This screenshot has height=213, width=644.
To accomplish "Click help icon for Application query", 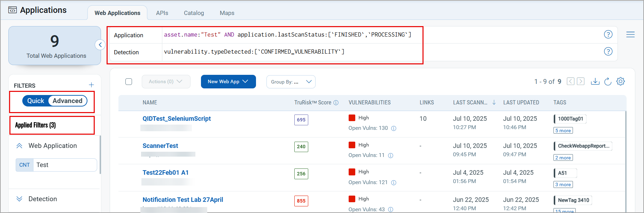I will (x=608, y=34).
